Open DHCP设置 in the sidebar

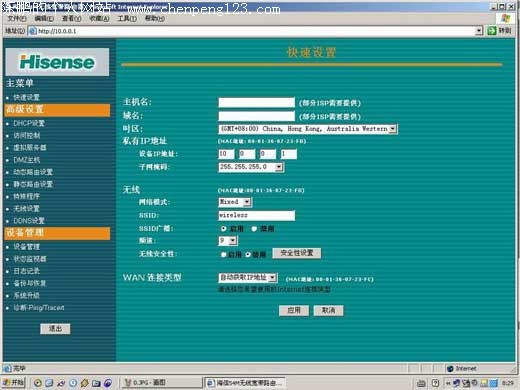[x=29, y=123]
